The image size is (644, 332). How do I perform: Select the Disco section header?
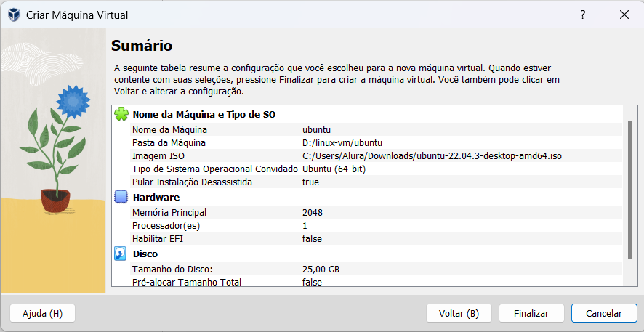pyautogui.click(x=145, y=254)
